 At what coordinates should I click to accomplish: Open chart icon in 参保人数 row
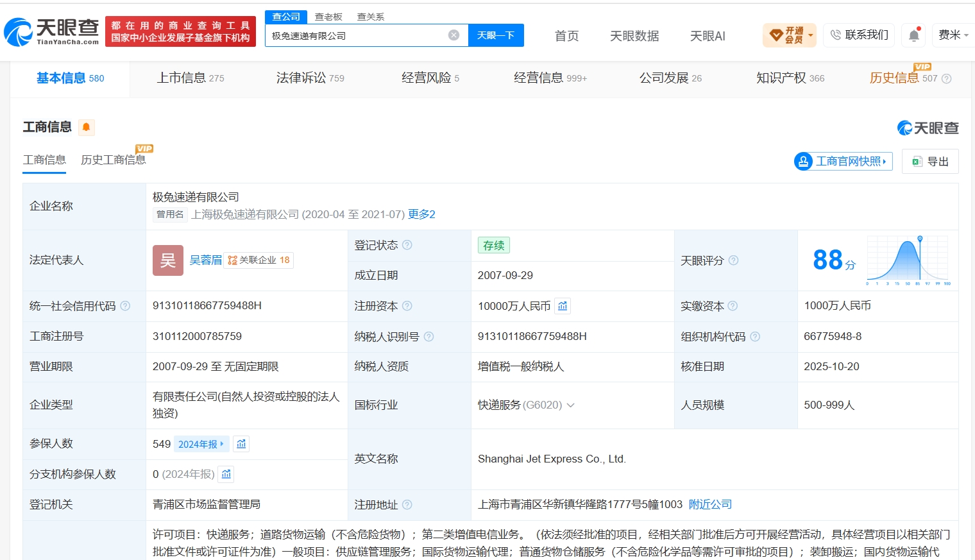[x=241, y=444]
